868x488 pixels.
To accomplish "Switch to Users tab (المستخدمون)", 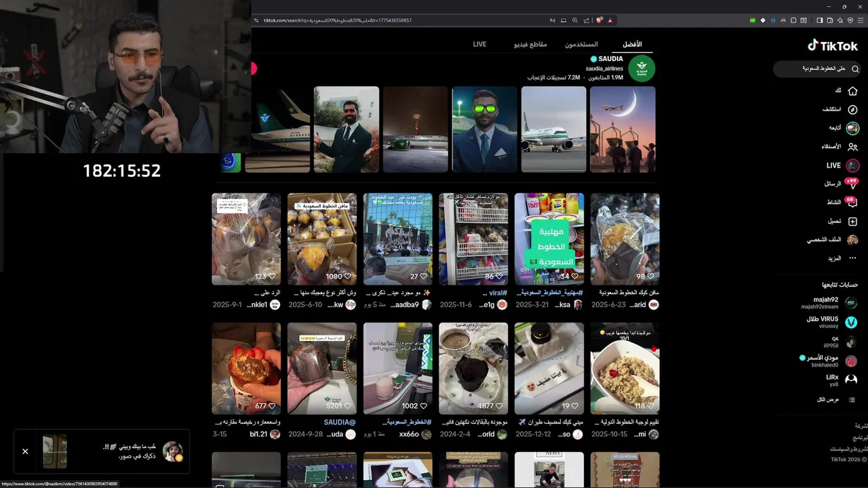I will [x=581, y=45].
